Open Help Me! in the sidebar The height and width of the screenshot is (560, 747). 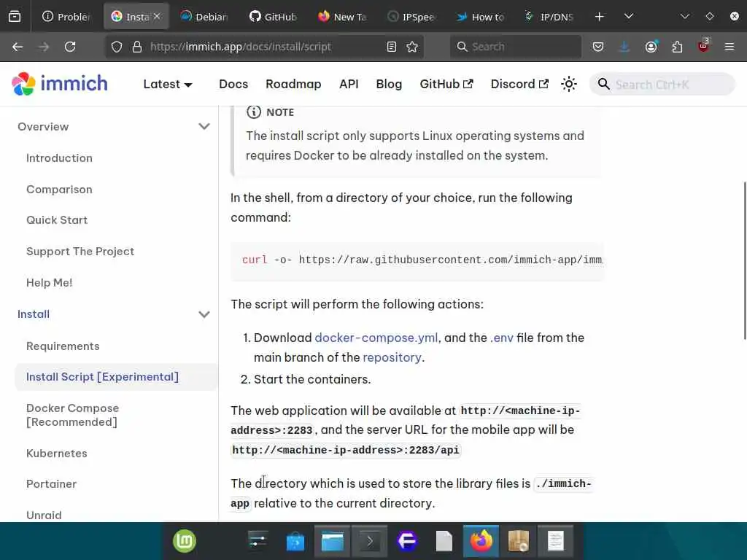click(x=49, y=283)
